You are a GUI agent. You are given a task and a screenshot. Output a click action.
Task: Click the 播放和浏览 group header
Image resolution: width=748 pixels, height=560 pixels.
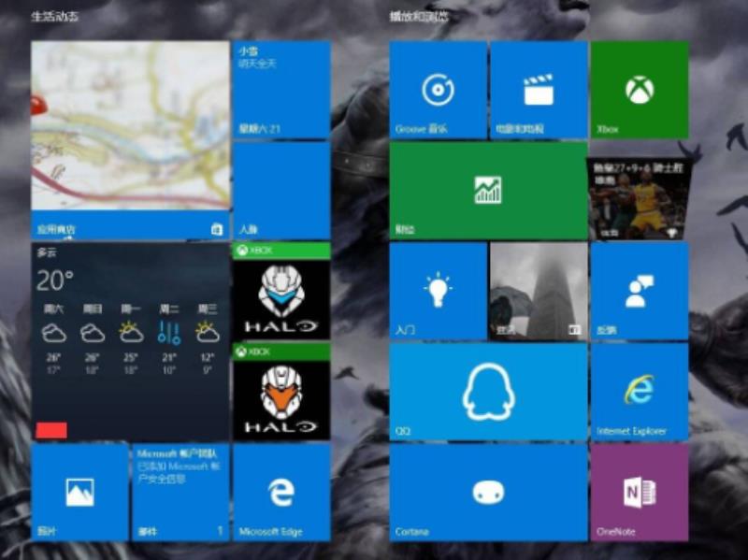[418, 17]
